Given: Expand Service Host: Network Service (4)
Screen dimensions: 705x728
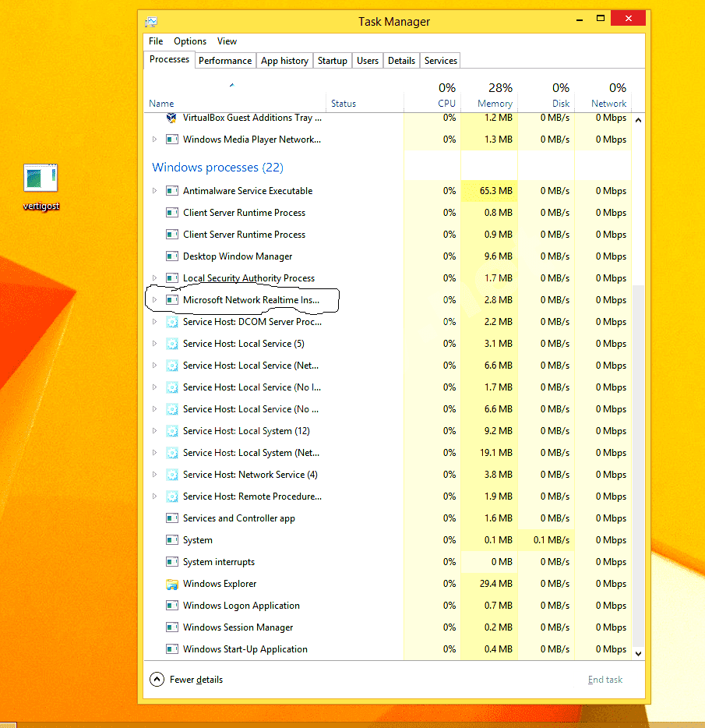Looking at the screenshot, I should [x=154, y=475].
